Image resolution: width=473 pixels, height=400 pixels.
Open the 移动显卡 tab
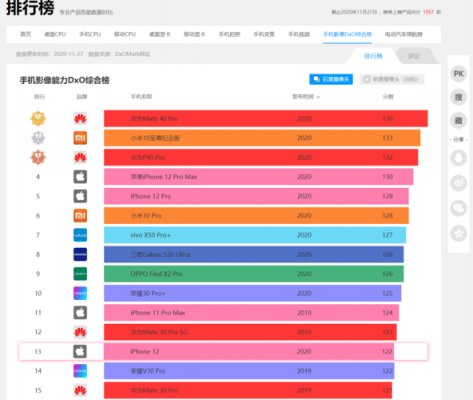click(x=194, y=34)
